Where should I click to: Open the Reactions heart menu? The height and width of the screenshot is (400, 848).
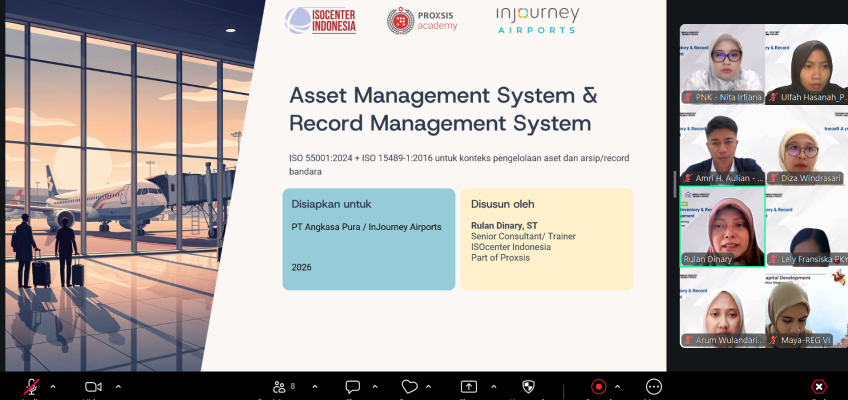(409, 387)
